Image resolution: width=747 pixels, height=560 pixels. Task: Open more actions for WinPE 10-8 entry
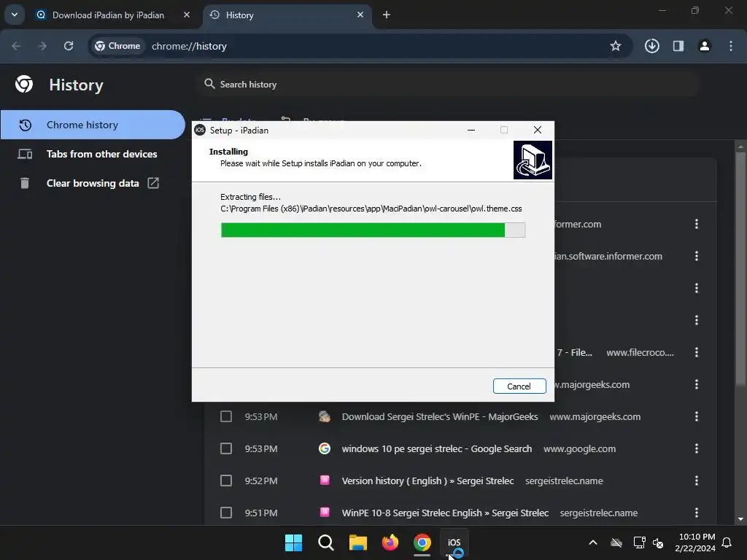coord(697,513)
